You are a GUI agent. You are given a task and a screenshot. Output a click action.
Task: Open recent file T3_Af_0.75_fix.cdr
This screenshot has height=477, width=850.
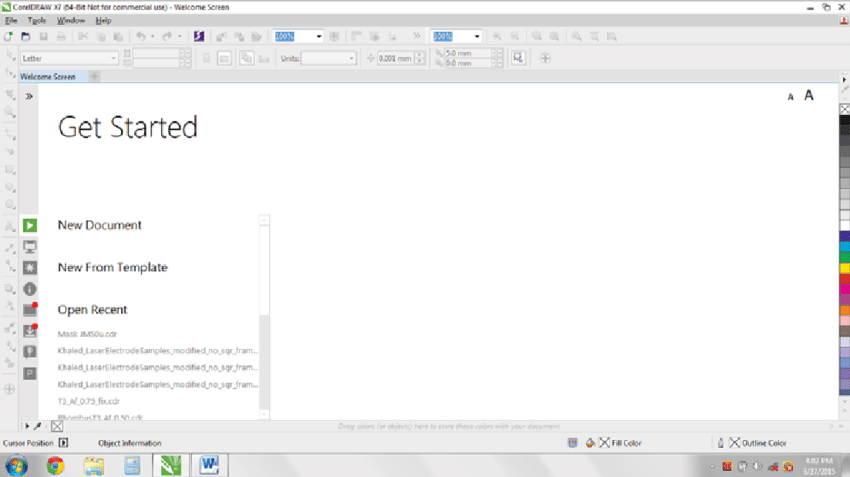point(89,401)
